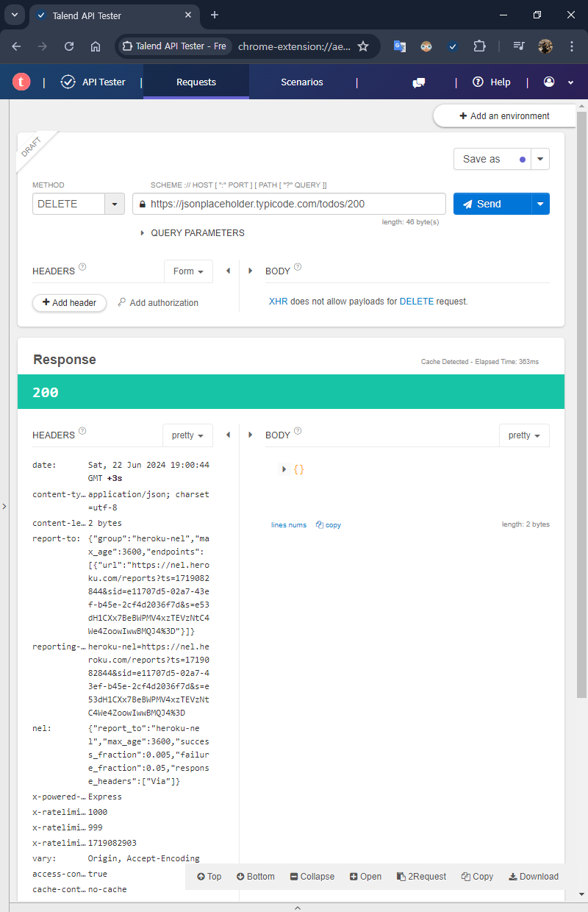Jump to Top of the response

coord(209,877)
